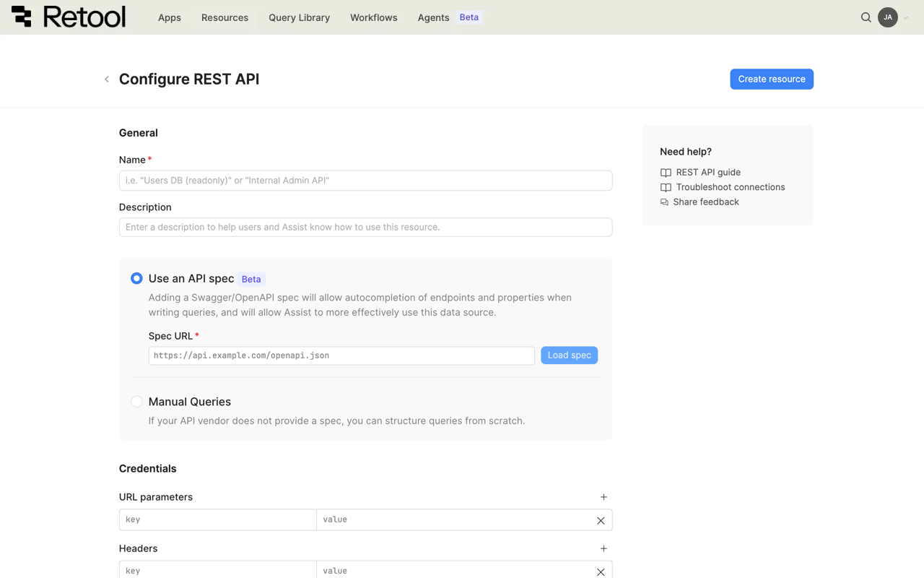Focus the resource Name input field
This screenshot has width=924, height=578.
pyautogui.click(x=365, y=181)
